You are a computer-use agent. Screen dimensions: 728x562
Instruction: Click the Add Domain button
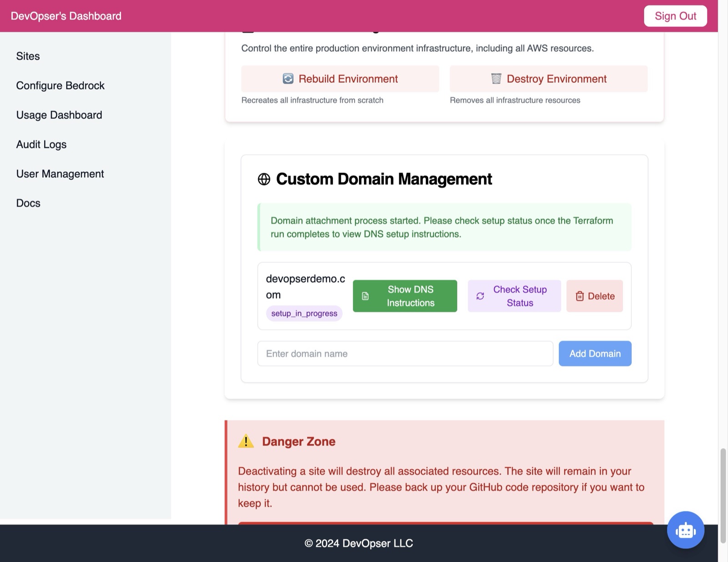click(x=595, y=354)
